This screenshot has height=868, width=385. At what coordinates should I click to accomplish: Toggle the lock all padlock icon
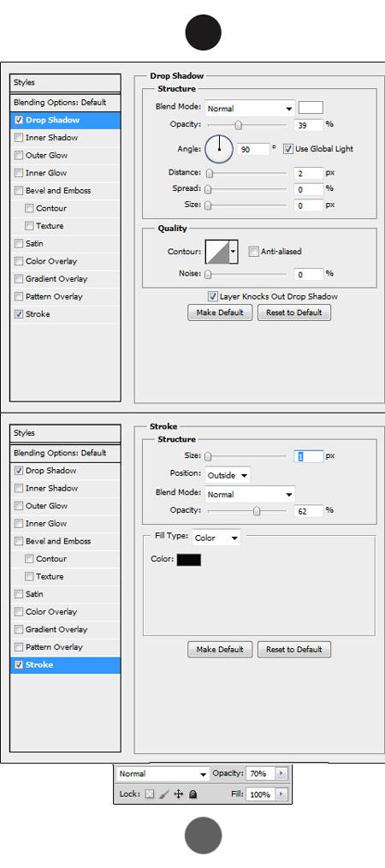192,794
